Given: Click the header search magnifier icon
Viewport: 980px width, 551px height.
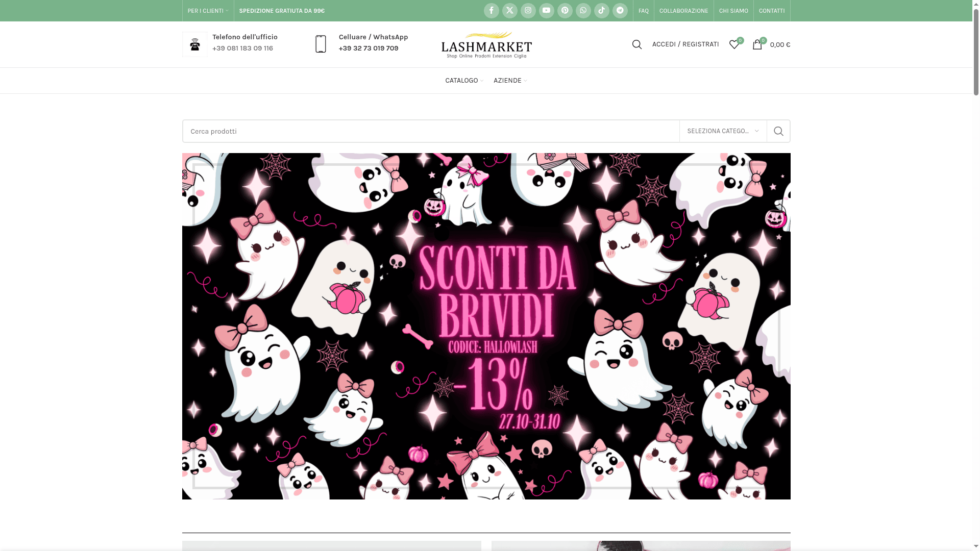Looking at the screenshot, I should 636,44.
